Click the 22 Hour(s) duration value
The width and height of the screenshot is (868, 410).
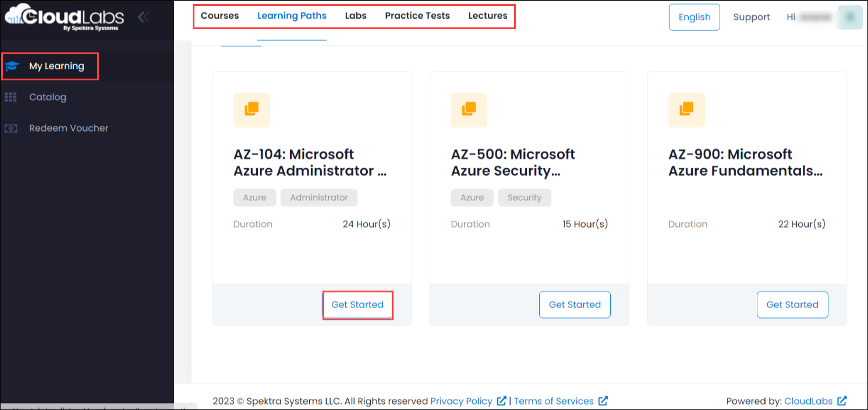802,224
